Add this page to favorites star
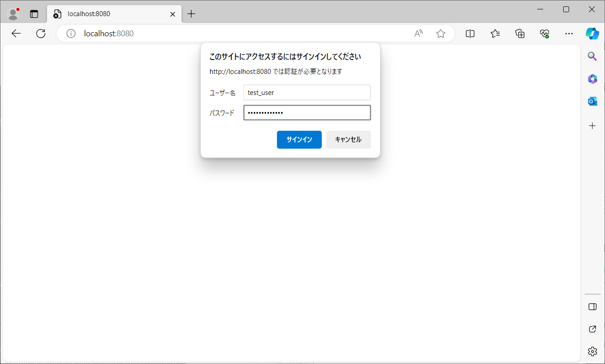Screen dimensions: 605x364 441,34
